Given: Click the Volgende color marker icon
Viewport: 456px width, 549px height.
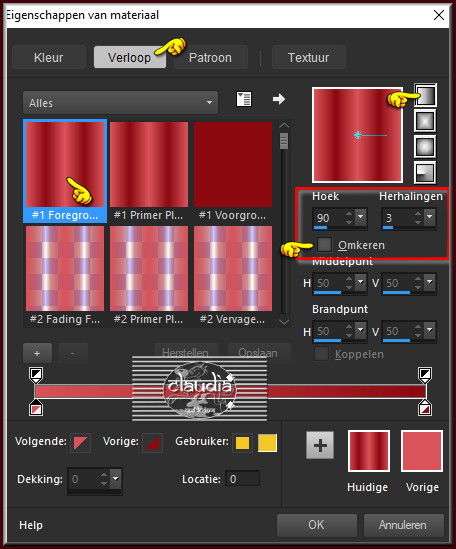Looking at the screenshot, I should click(81, 443).
